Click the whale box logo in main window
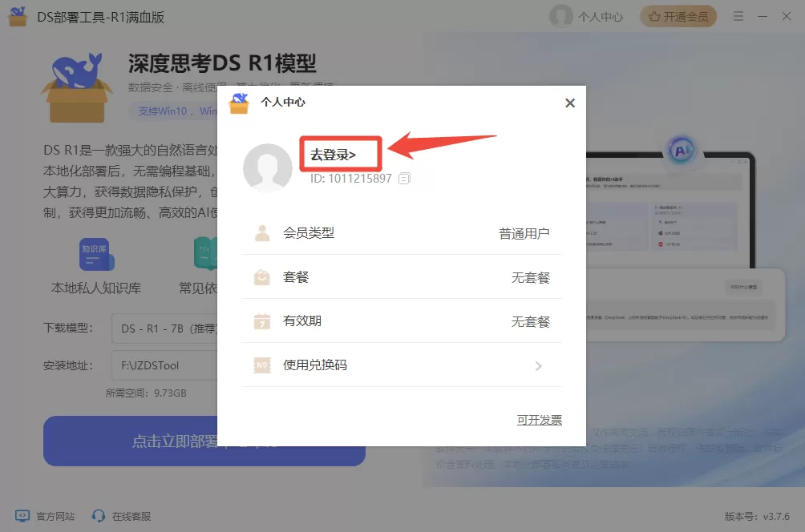805x532 pixels. click(77, 87)
